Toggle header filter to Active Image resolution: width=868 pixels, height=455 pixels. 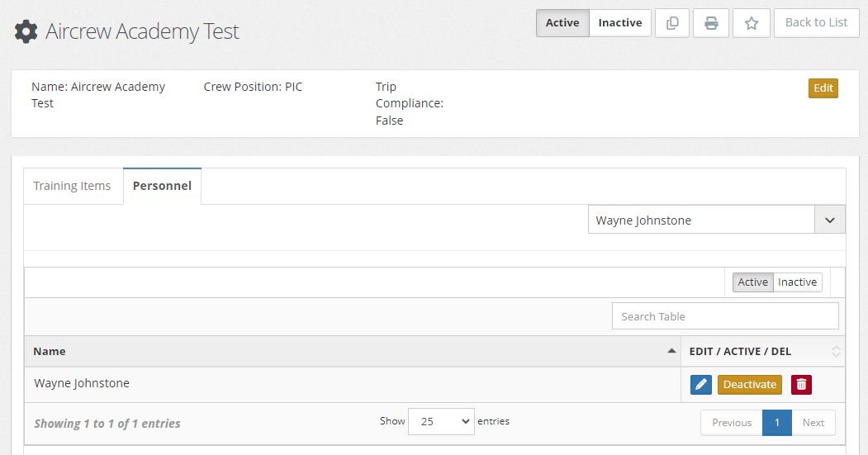click(x=562, y=23)
